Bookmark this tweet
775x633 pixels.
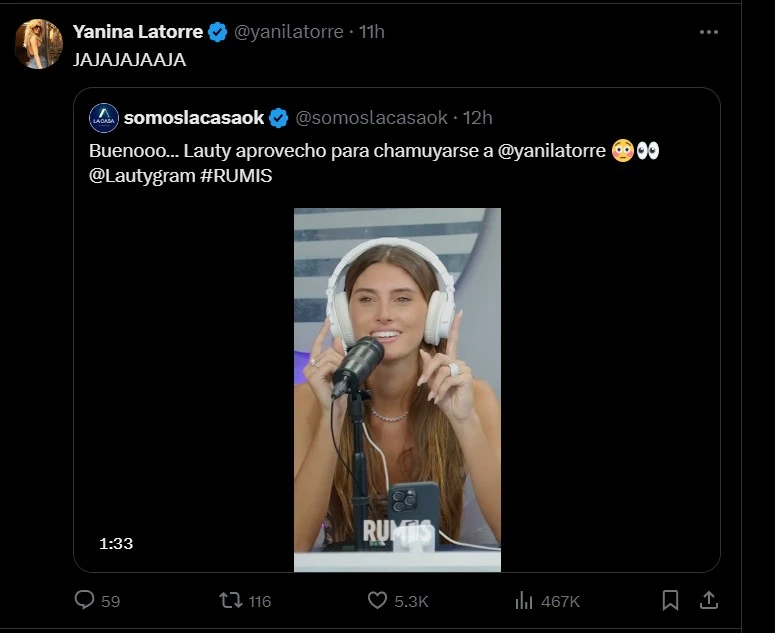(671, 600)
